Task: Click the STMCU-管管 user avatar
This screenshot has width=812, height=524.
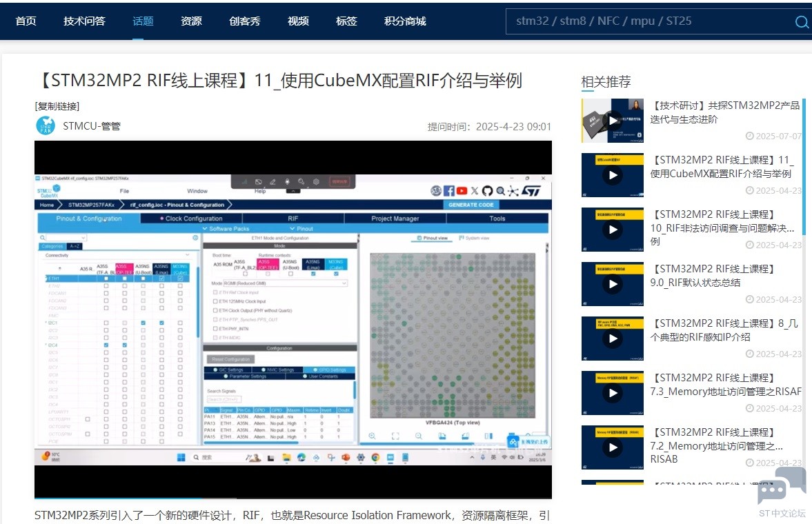Action: click(x=46, y=125)
